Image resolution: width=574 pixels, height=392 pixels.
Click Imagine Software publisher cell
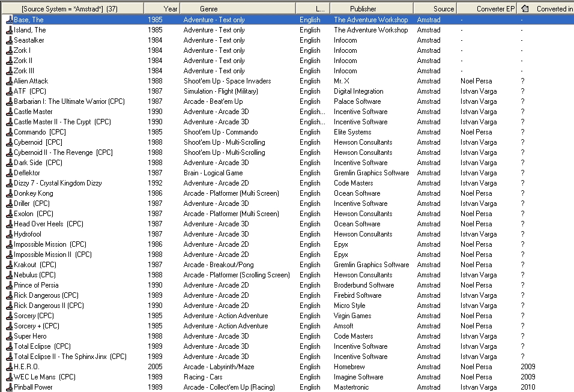(358, 377)
